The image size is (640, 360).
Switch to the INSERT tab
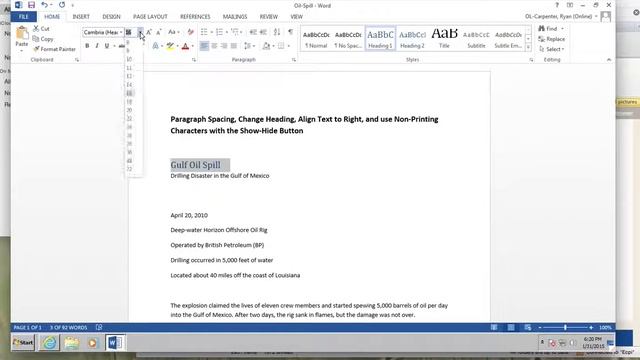click(x=81, y=17)
